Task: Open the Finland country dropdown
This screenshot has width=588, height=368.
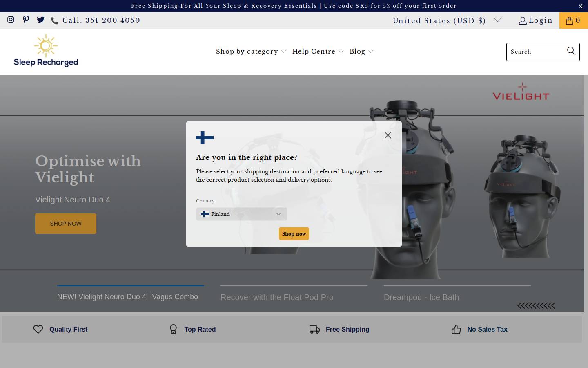Action: tap(242, 214)
